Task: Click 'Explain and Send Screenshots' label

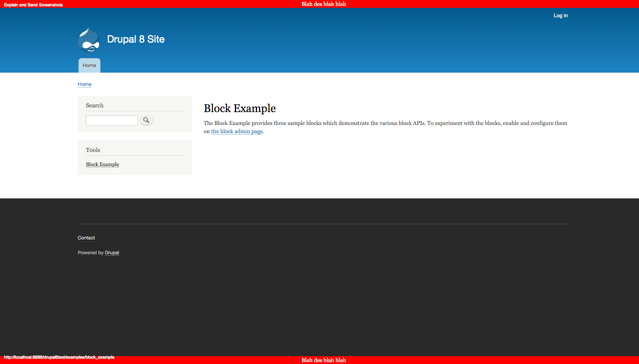Action: 34,5
